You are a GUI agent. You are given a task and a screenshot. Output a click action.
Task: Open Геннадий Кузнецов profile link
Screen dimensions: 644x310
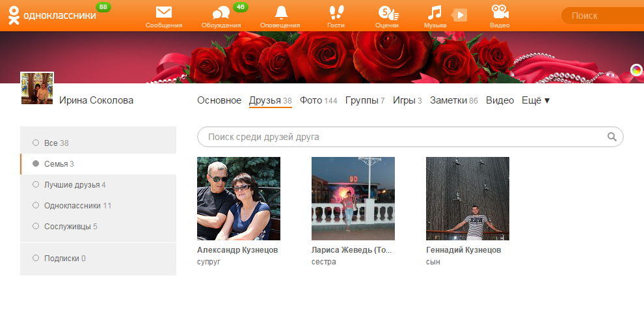464,250
